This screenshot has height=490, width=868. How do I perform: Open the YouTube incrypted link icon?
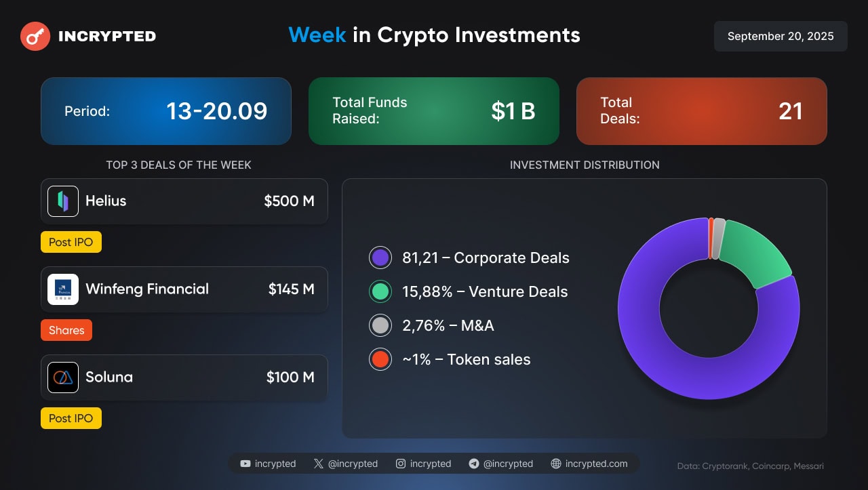tap(245, 464)
